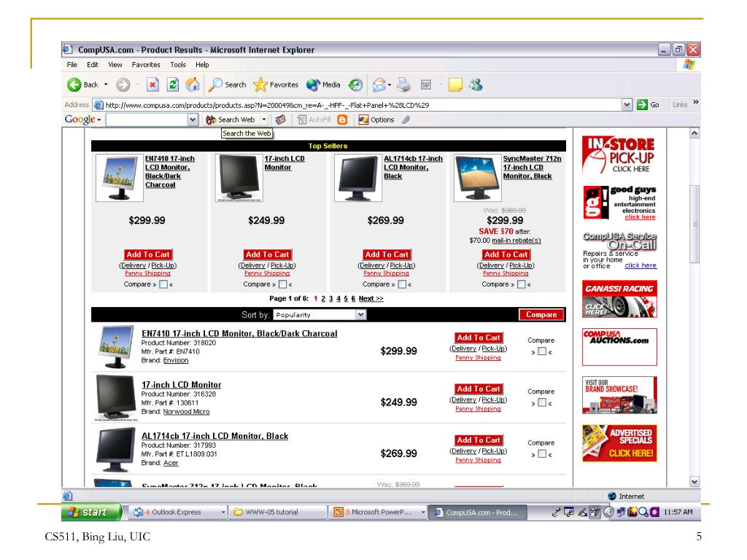Click the In-Store Pick-Up banner
Viewport: 747px width, 560px height.
pyautogui.click(x=619, y=155)
